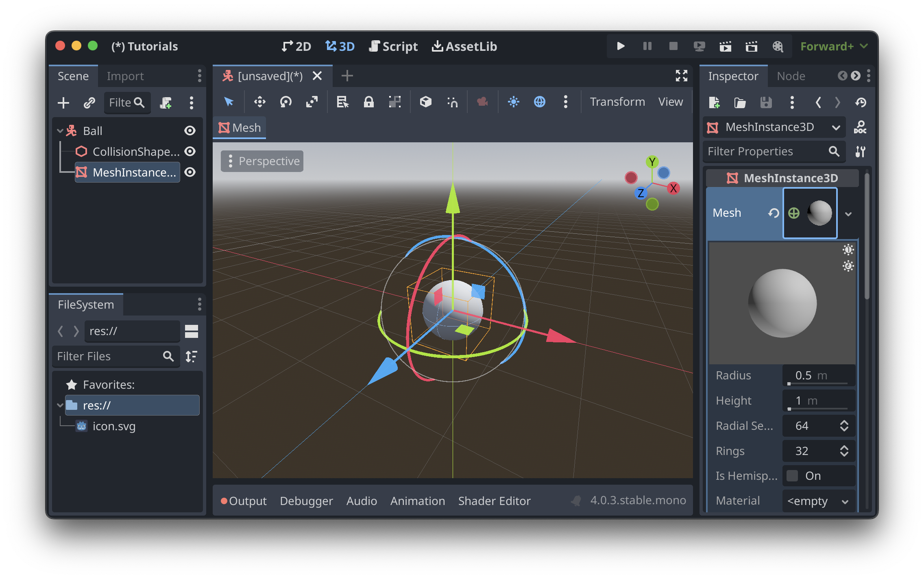Run the current scene clapperboard icon
The width and height of the screenshot is (924, 579).
click(725, 46)
